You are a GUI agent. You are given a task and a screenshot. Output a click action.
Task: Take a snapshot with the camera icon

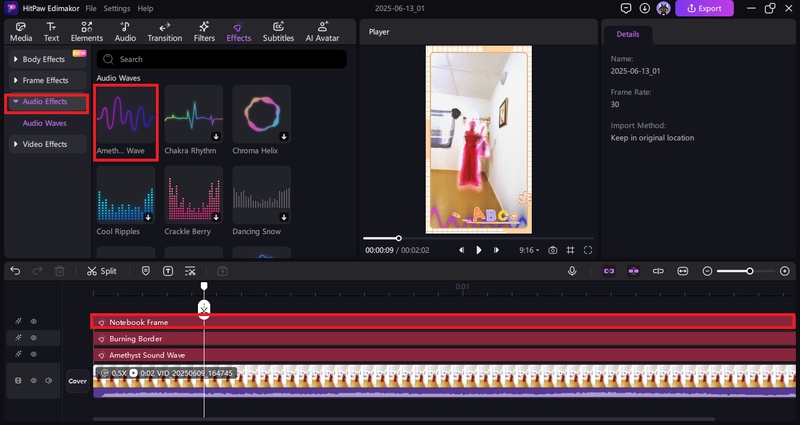[x=552, y=250]
